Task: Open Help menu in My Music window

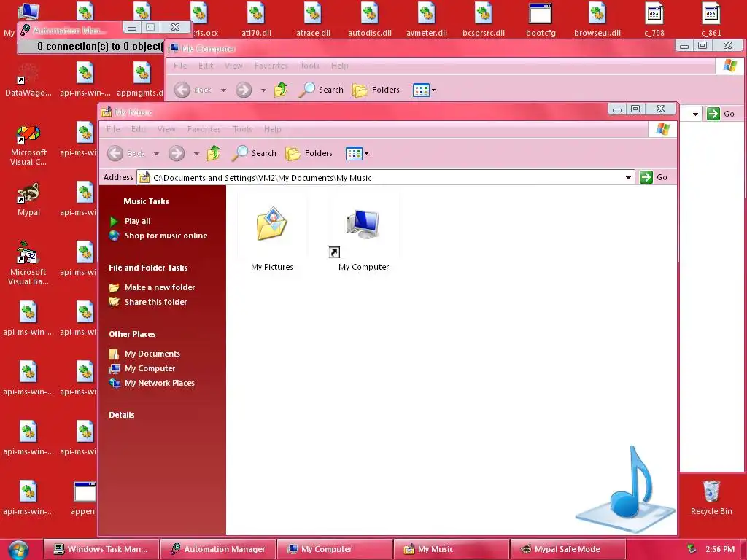Action: click(273, 129)
